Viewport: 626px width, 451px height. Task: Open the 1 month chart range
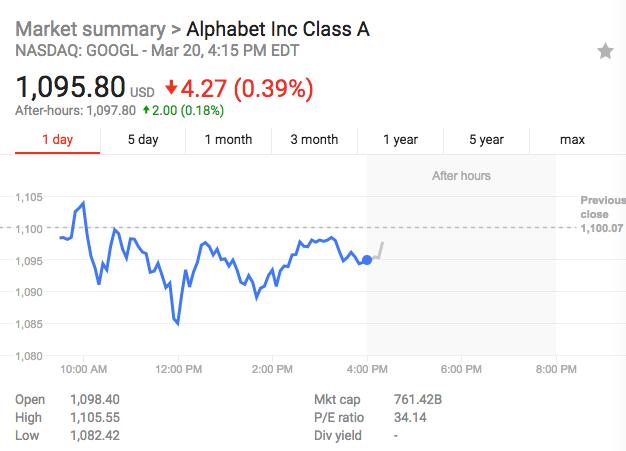(x=228, y=140)
